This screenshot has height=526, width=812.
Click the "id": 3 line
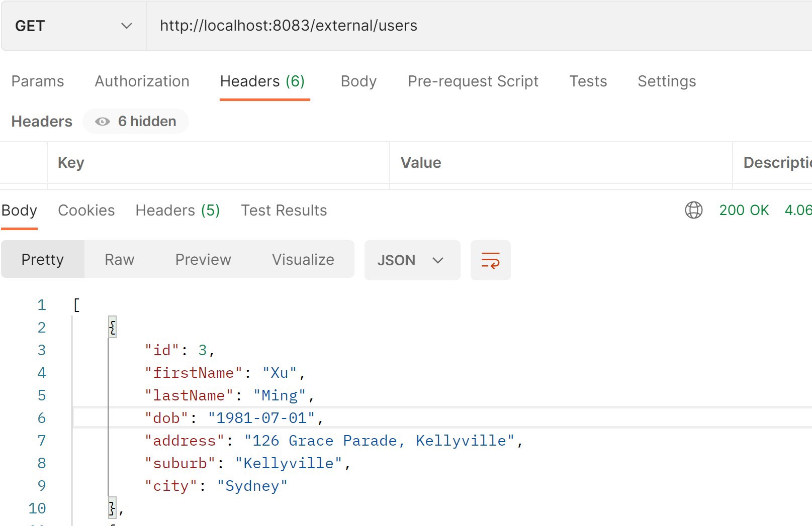click(180, 350)
